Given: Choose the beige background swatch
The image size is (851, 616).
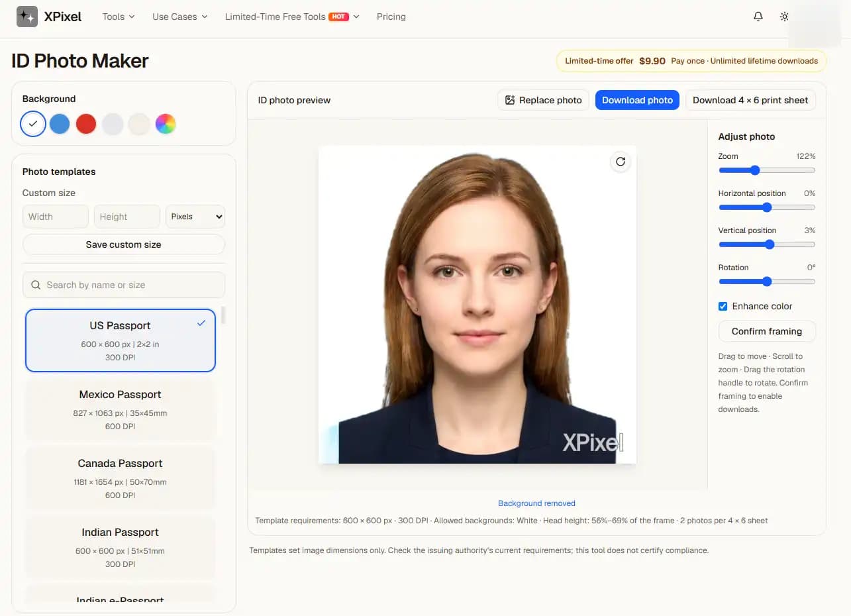Looking at the screenshot, I should pyautogui.click(x=139, y=124).
